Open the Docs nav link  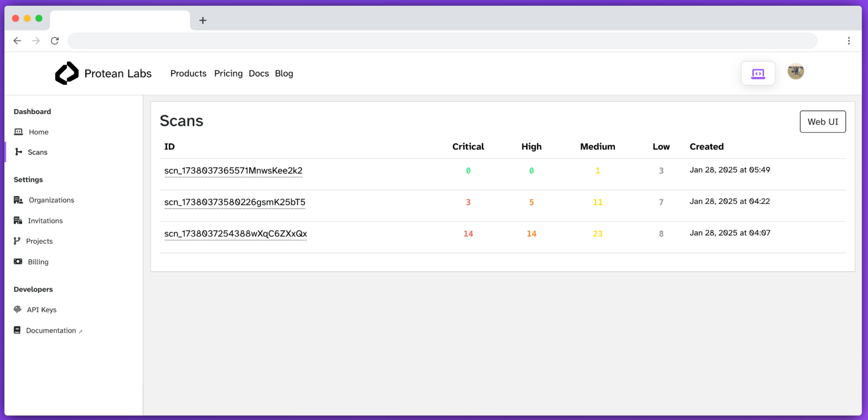(259, 73)
